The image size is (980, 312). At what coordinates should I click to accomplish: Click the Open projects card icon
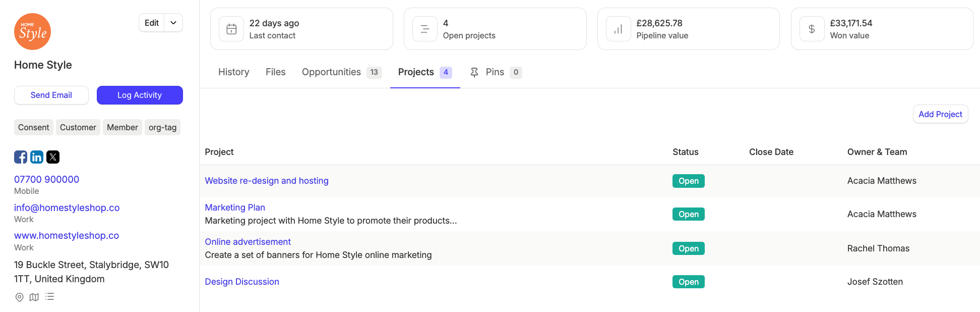click(425, 29)
